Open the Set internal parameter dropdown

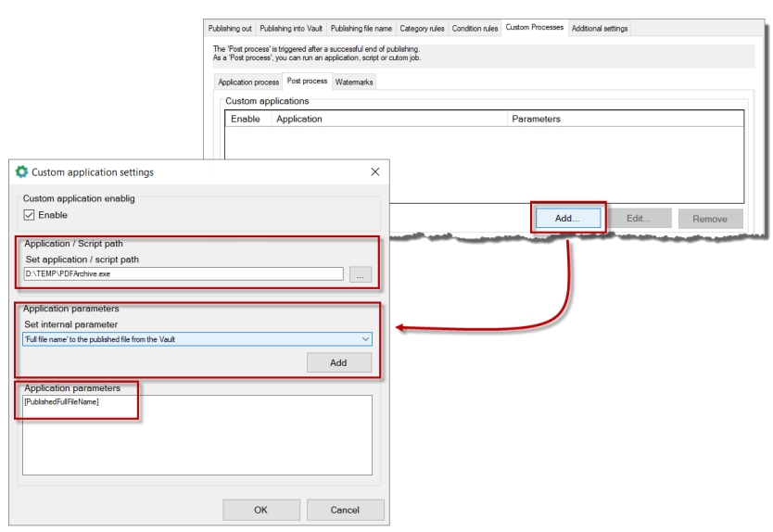[197, 339]
